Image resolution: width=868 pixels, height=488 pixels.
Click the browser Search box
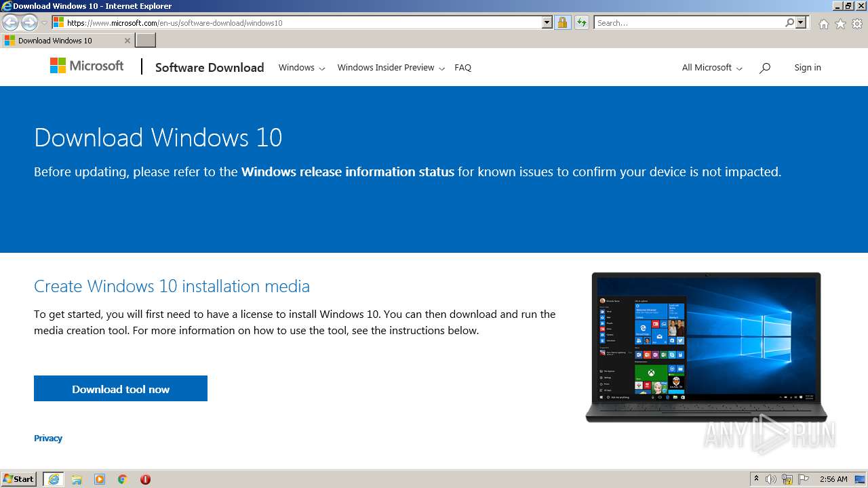689,22
